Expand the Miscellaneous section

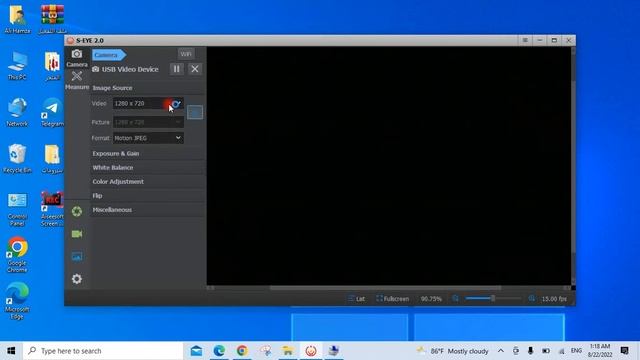(x=148, y=210)
